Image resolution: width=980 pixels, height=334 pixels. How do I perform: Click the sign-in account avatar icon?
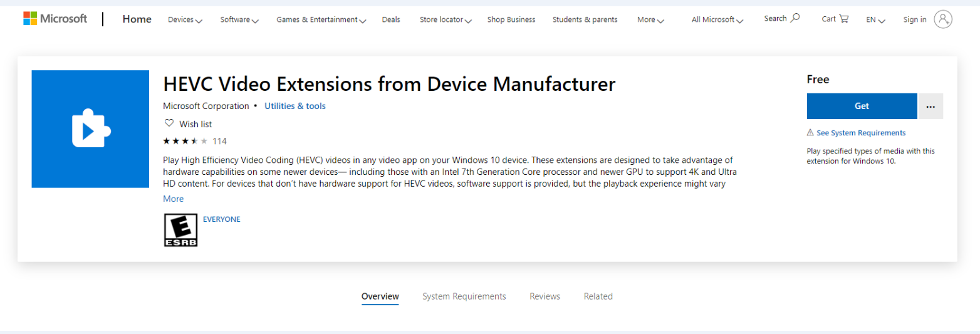943,19
